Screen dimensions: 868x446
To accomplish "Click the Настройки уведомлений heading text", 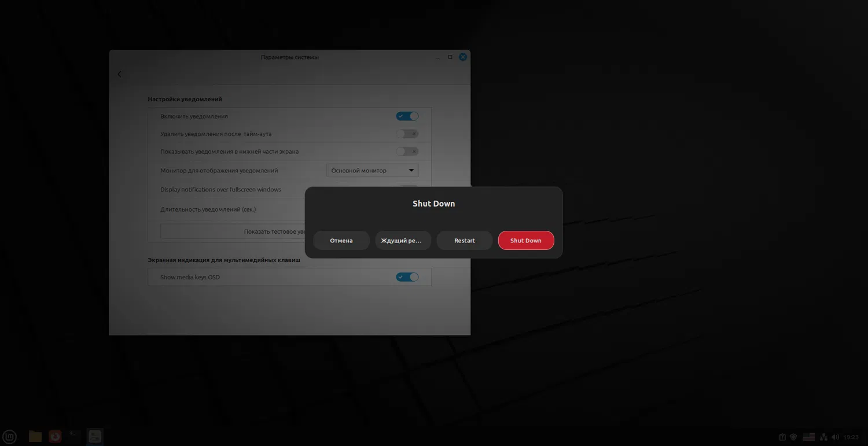I will (185, 99).
